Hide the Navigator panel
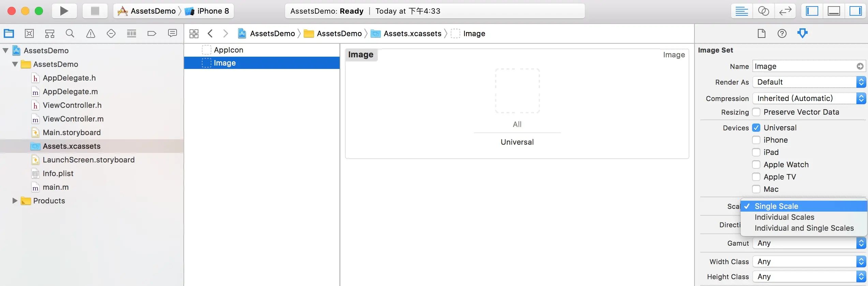 [812, 11]
